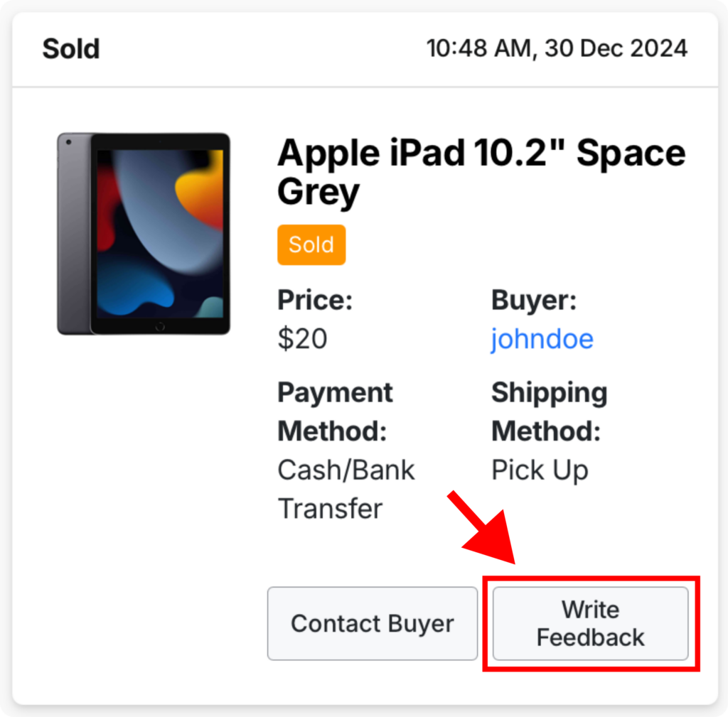
Task: Click the rear camera dot on the iPad image
Action: pyautogui.click(x=69, y=142)
